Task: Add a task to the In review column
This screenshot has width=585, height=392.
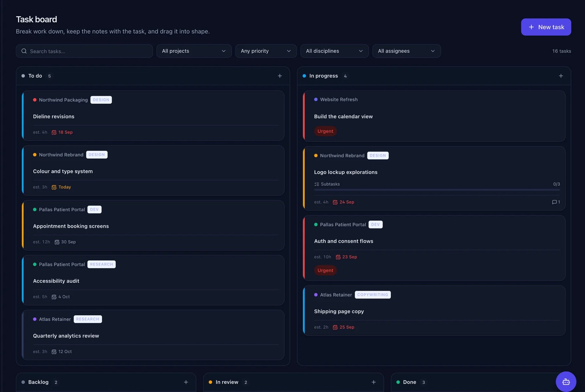Action: pos(373,382)
